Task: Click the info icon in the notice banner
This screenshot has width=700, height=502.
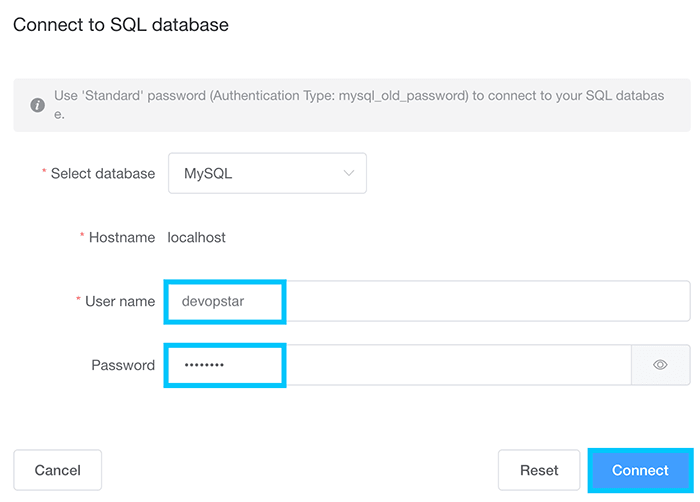Action: [x=37, y=105]
